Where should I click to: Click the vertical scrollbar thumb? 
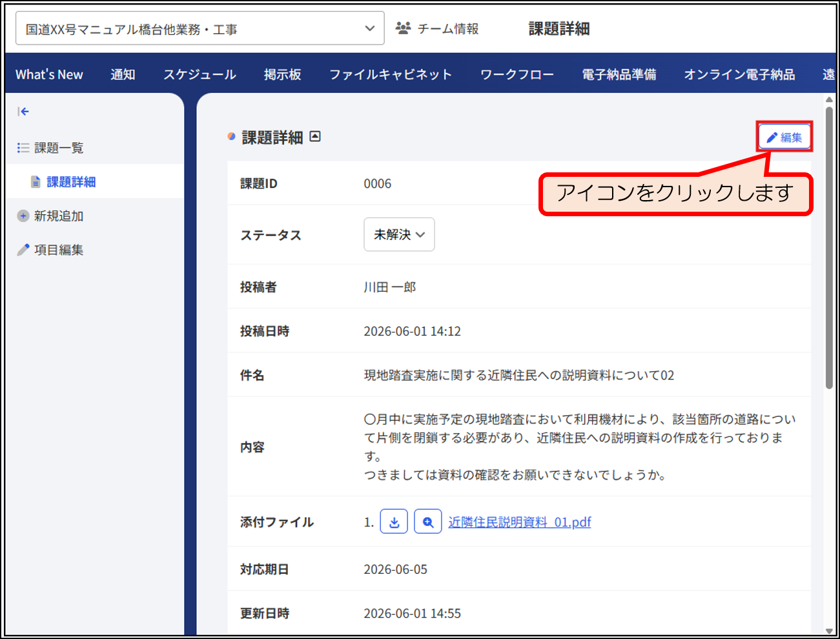coord(829,248)
